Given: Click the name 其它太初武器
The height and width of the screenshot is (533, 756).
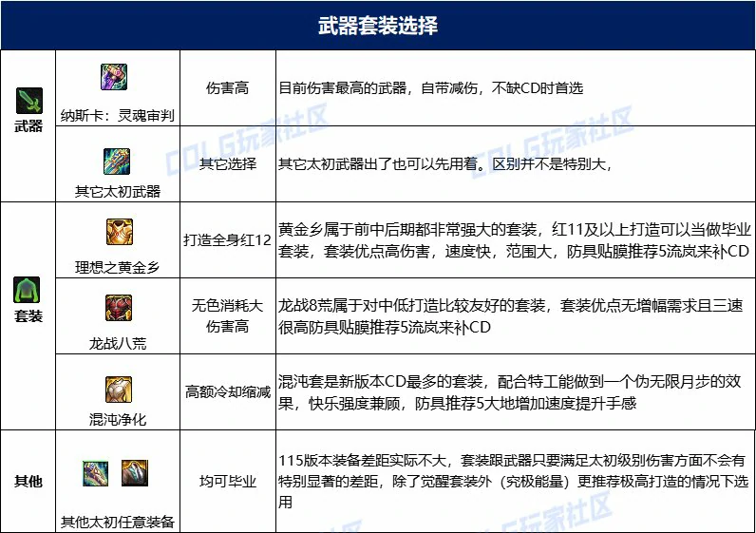Looking at the screenshot, I should tap(117, 192).
